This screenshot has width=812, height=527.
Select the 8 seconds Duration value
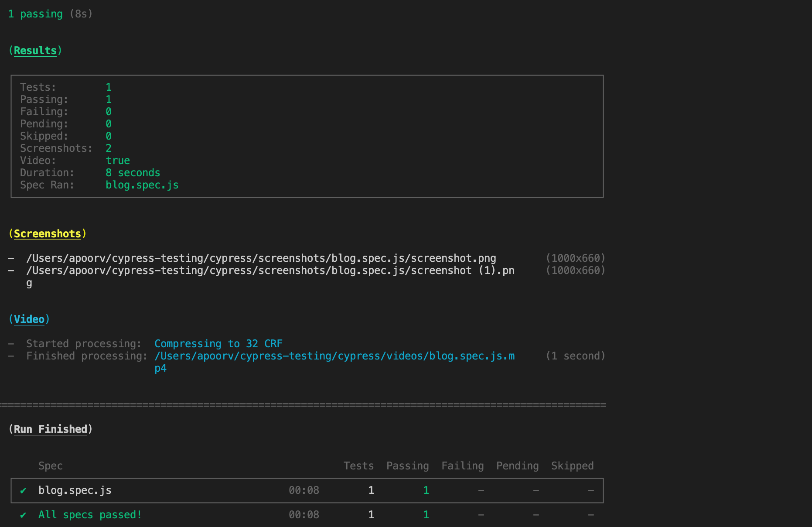tap(133, 173)
